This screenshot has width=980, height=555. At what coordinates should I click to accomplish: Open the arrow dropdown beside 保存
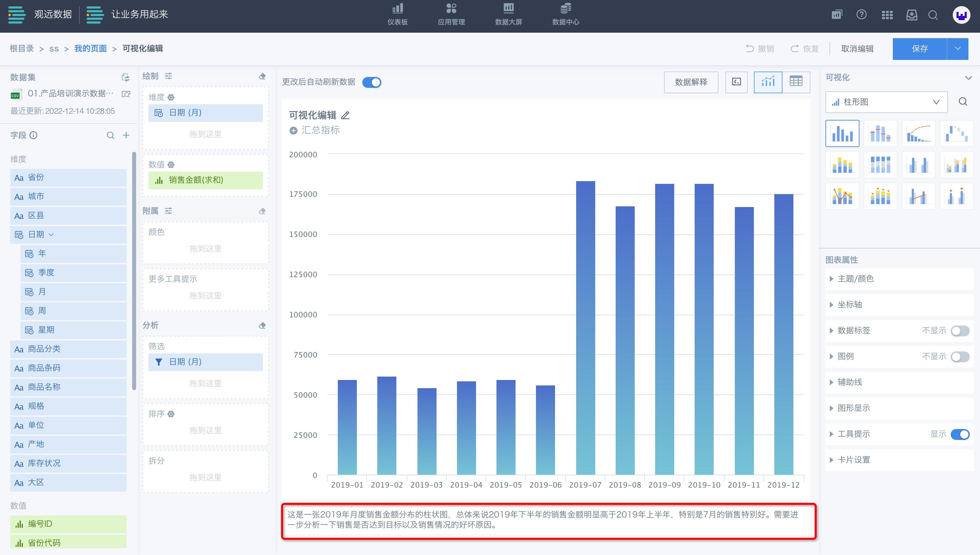coord(958,49)
